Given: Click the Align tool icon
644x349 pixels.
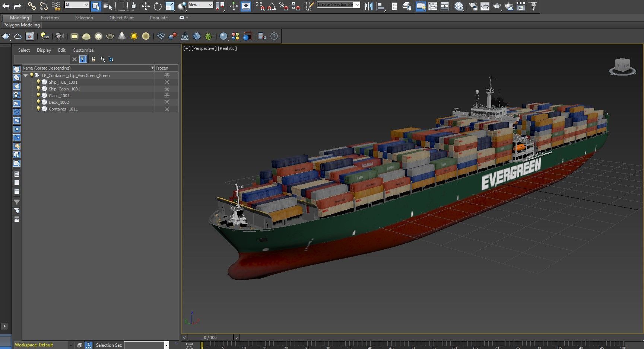Looking at the screenshot, I should 380,6.
